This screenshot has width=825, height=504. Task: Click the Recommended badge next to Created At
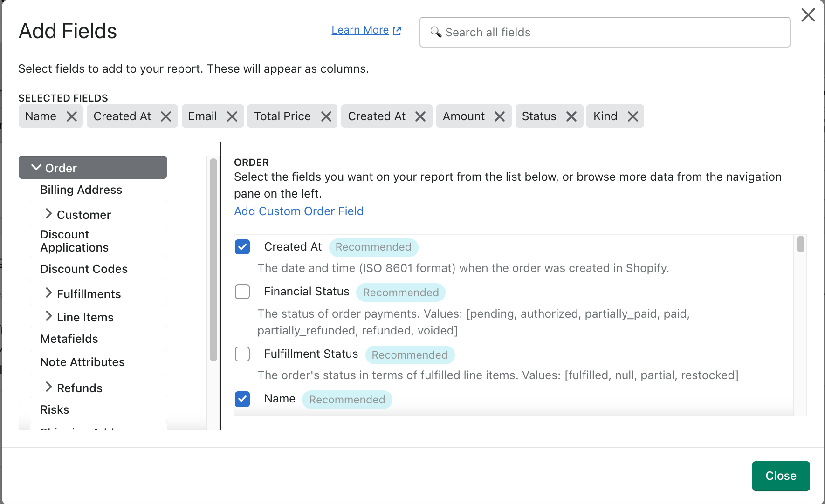[x=373, y=247]
